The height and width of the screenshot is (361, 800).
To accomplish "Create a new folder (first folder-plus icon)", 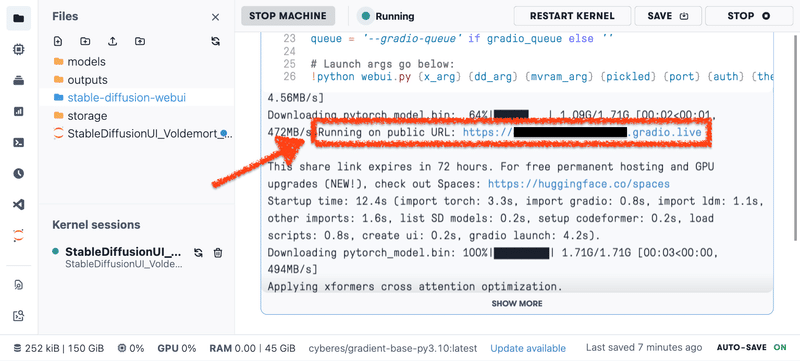I will 85,41.
